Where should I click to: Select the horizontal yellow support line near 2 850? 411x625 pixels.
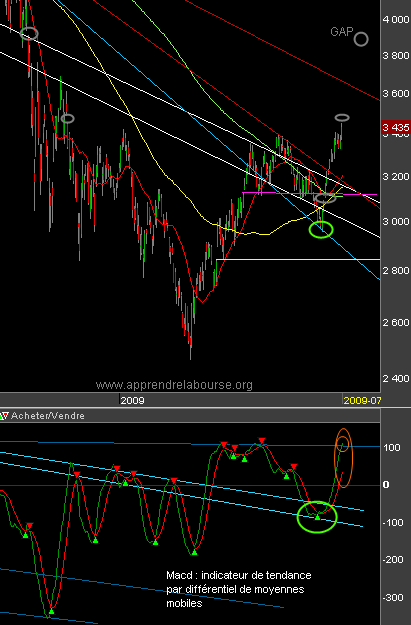[298, 259]
